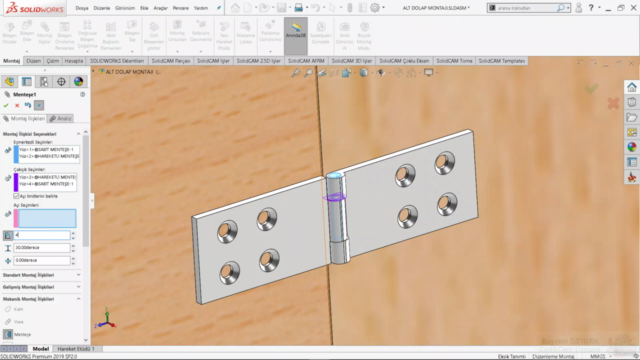This screenshot has width=640, height=360.
Task: Open help icon next to Menteşe1 title
Action: [x=82, y=94]
